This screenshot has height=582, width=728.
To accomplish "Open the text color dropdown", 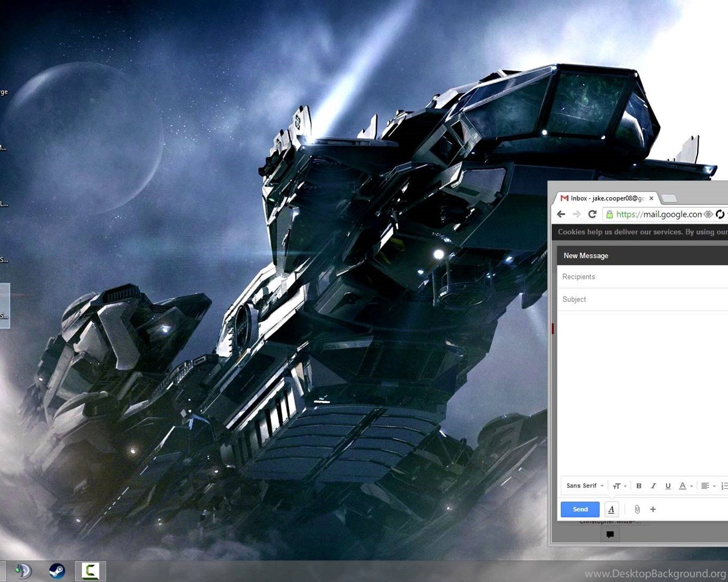I will pos(686,486).
